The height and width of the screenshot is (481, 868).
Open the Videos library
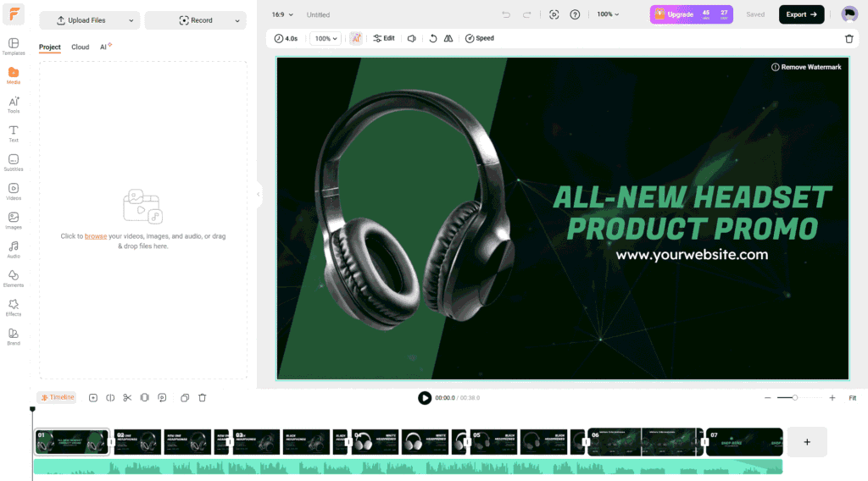14,192
